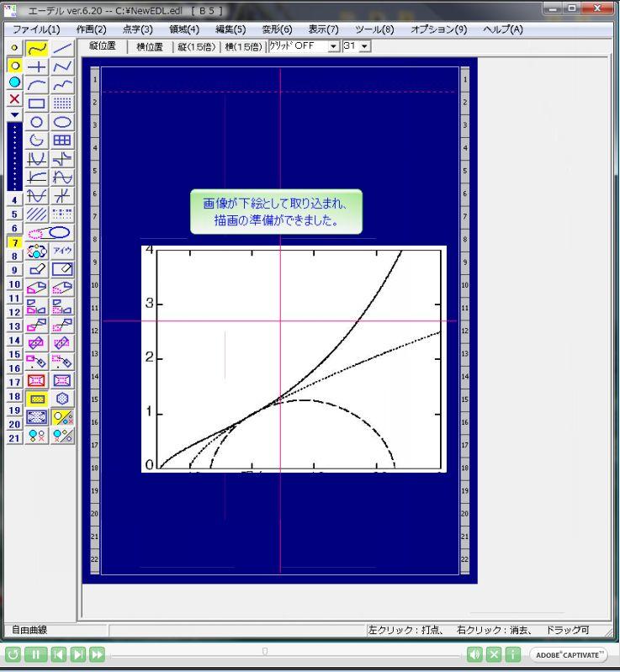Select the small dot size option

point(14,49)
